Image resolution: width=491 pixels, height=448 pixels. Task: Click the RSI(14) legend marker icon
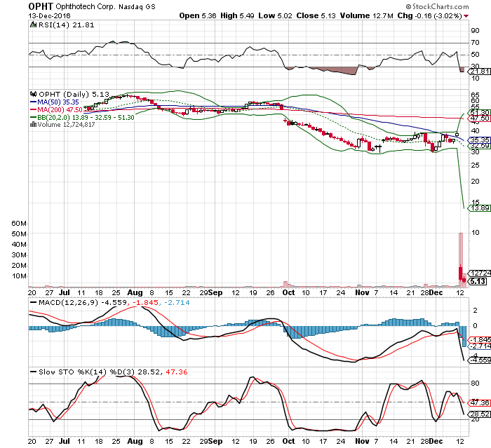[x=32, y=25]
